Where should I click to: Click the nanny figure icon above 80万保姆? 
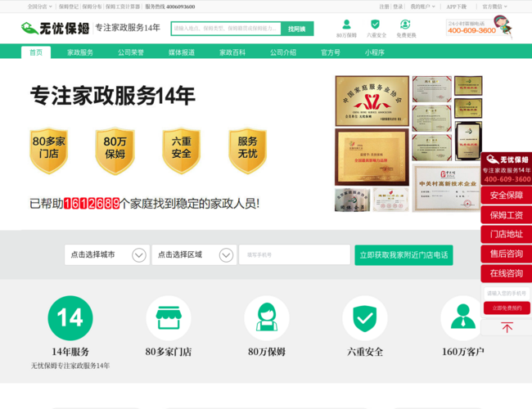267,317
